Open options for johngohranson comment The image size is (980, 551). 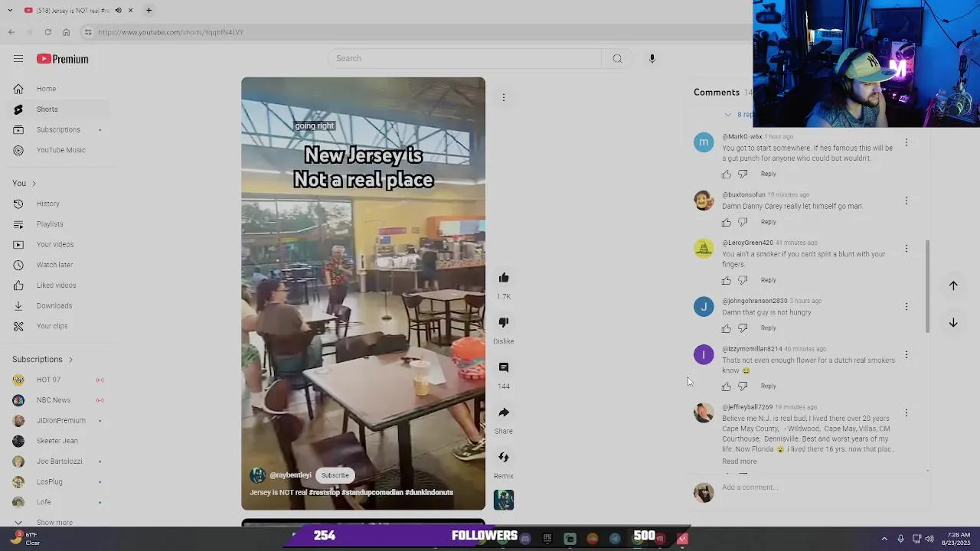tap(906, 307)
